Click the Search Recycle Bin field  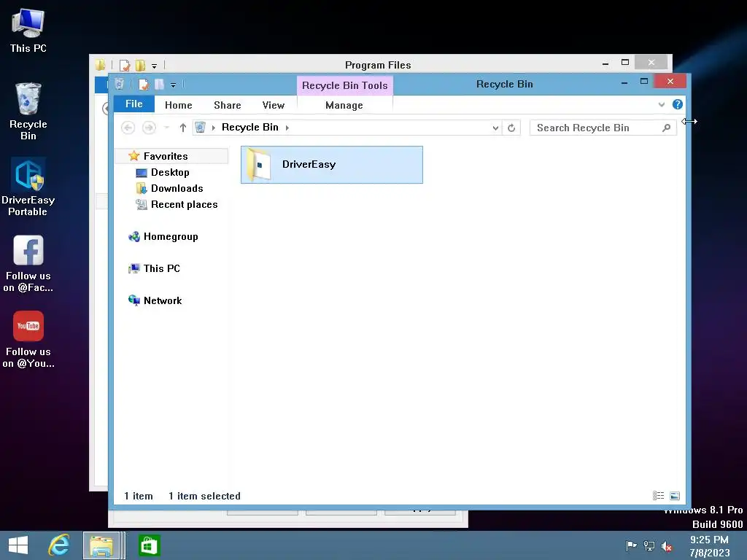603,128
